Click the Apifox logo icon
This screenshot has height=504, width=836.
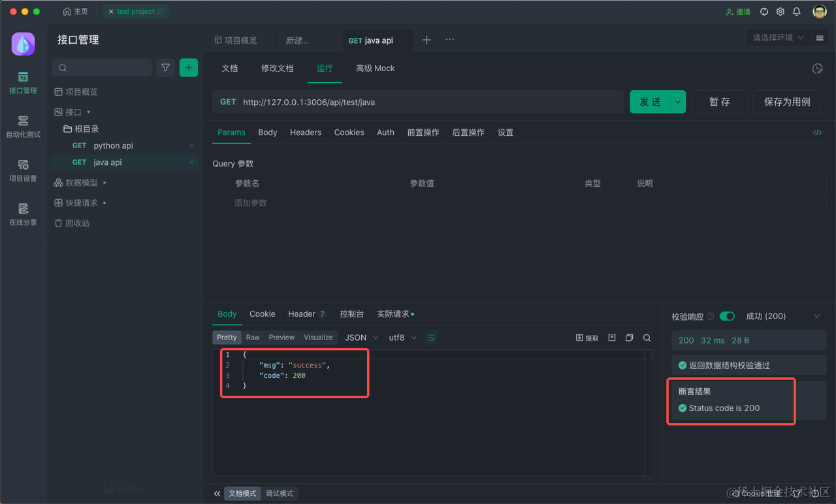coord(23,44)
